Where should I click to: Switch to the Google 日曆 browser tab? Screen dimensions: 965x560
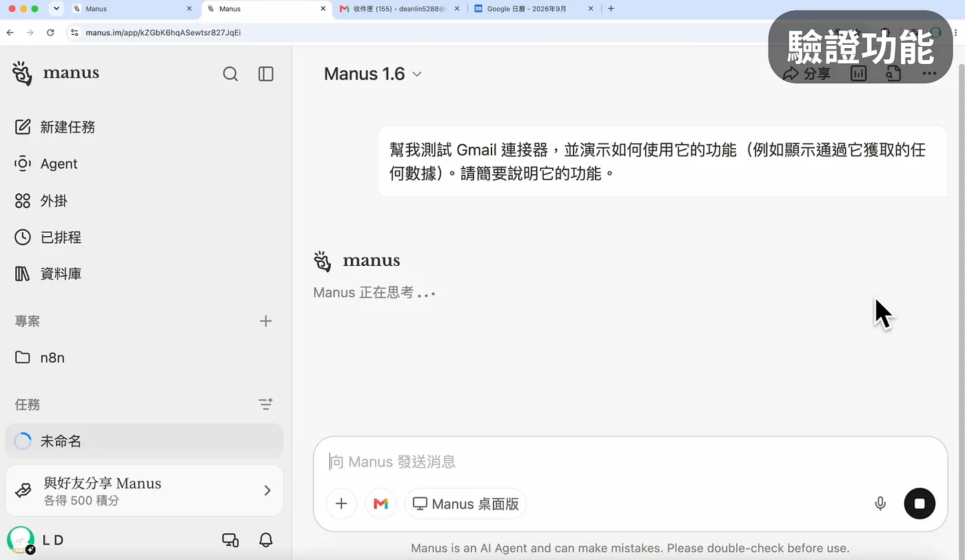533,9
